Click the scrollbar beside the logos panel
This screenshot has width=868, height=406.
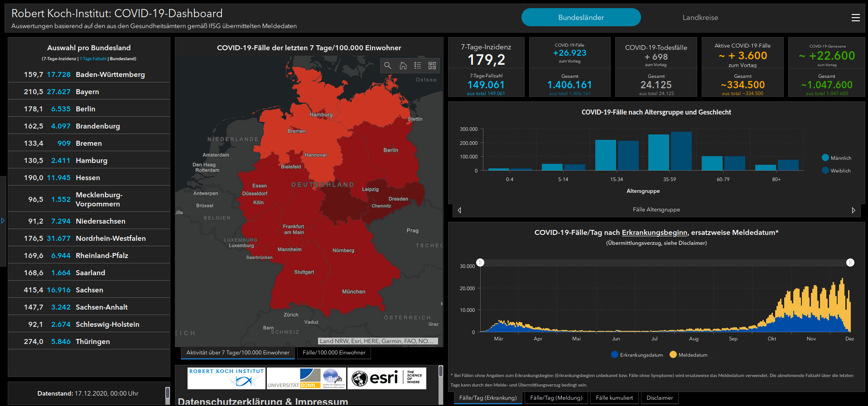pos(440,372)
